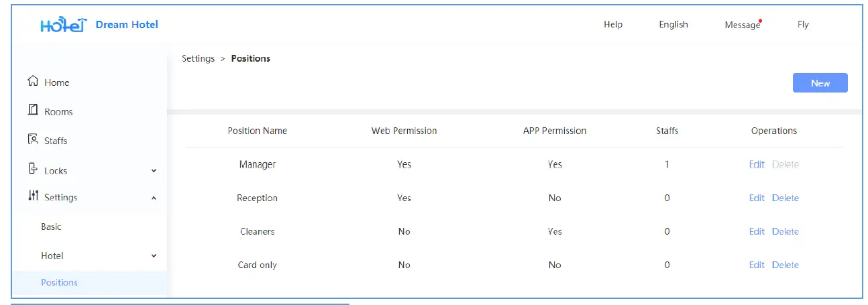868x305 pixels.
Task: Edit the Cleaners position
Action: tap(757, 231)
